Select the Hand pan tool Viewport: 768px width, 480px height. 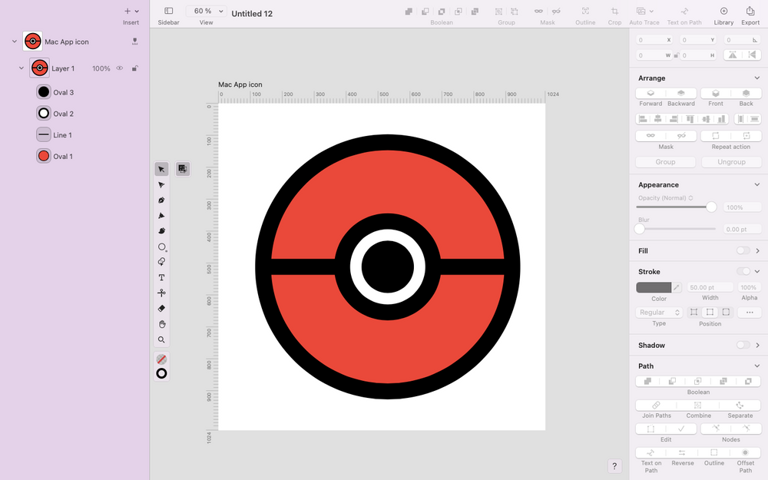(x=161, y=324)
